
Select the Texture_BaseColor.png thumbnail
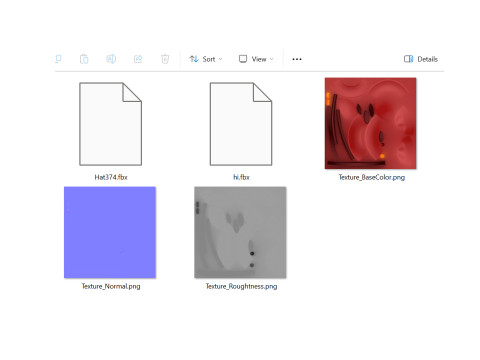370,123
